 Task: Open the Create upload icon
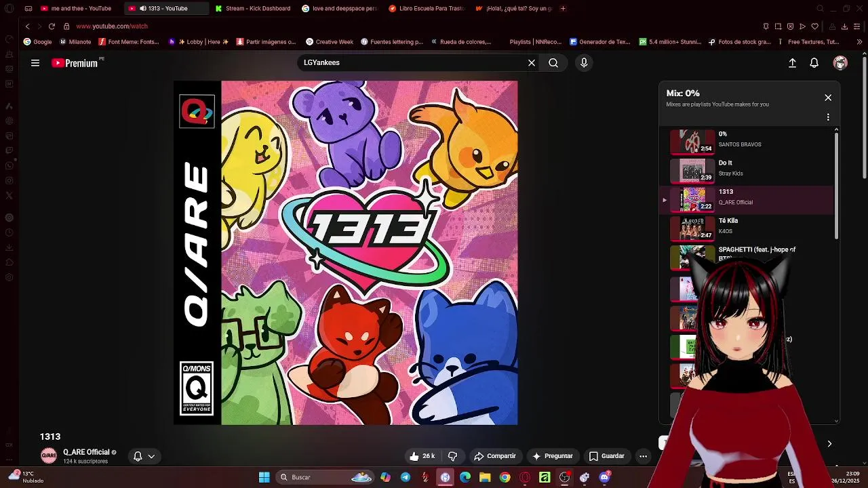792,63
